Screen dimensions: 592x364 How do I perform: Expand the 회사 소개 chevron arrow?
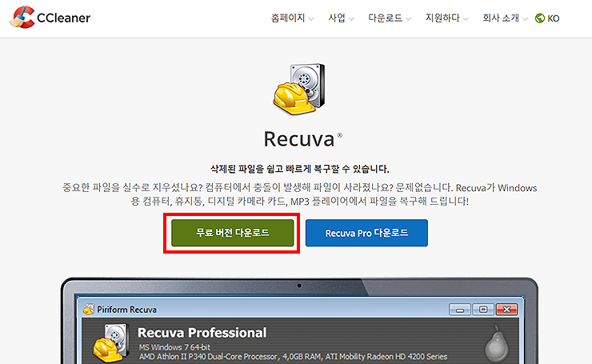[x=525, y=19]
